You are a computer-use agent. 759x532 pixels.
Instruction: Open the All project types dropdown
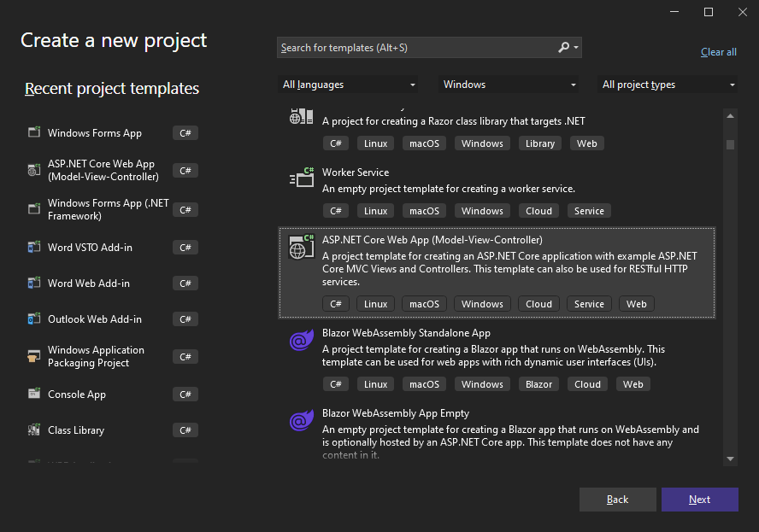[x=668, y=85]
